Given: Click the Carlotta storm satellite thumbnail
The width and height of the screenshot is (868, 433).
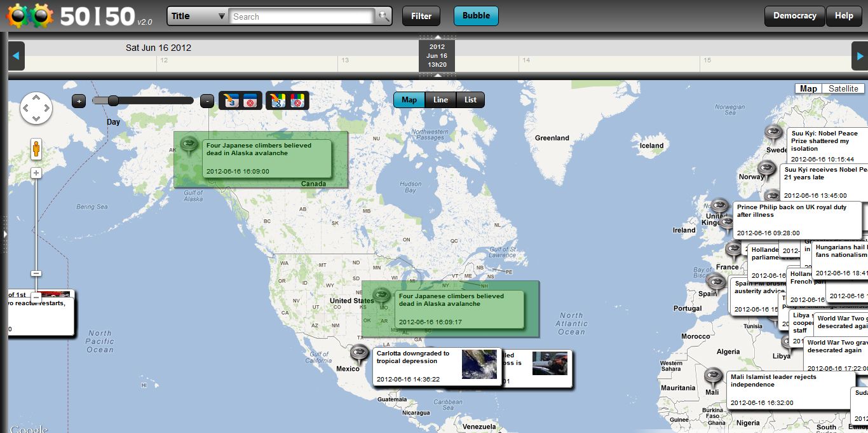Looking at the screenshot, I should coord(479,364).
